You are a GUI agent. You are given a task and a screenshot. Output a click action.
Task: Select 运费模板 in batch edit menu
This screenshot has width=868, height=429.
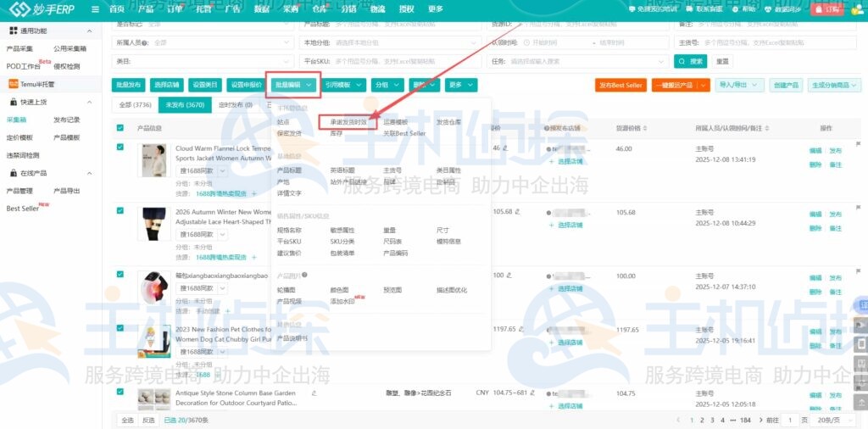395,122
